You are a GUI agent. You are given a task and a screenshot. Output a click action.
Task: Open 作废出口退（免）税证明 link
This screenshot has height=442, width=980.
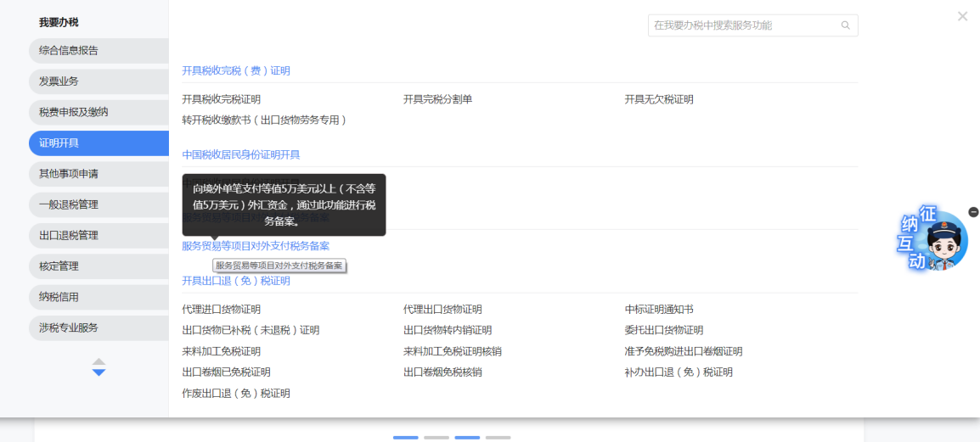236,394
